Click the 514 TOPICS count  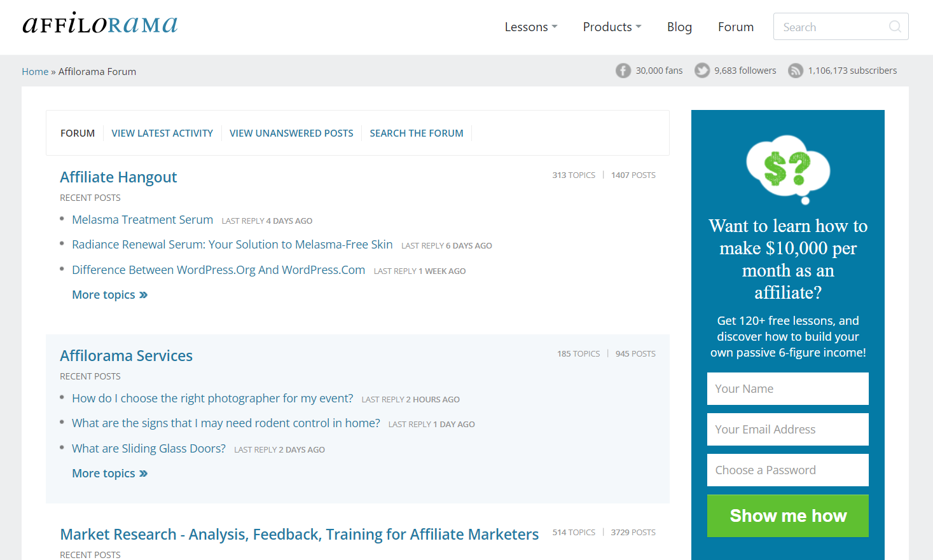574,532
